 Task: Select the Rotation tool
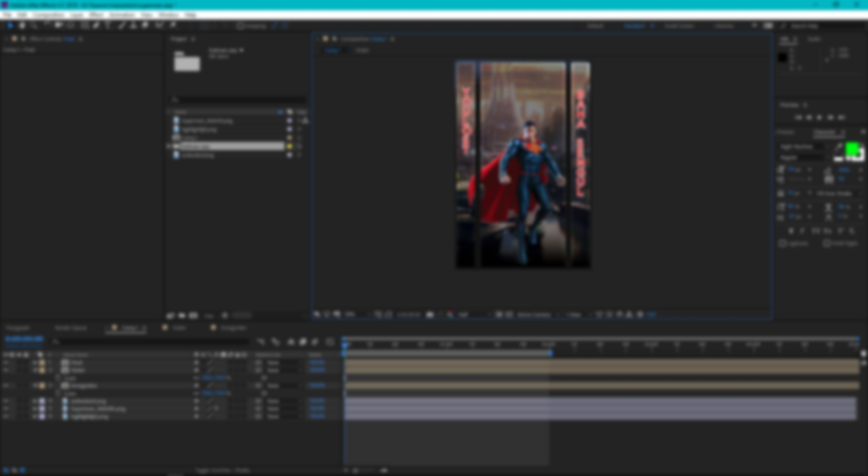point(47,26)
